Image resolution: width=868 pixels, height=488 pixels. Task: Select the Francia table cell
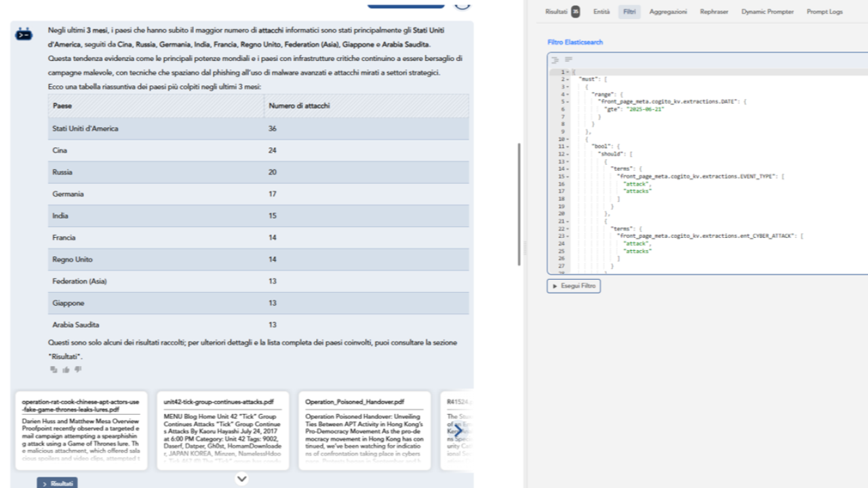click(x=156, y=238)
